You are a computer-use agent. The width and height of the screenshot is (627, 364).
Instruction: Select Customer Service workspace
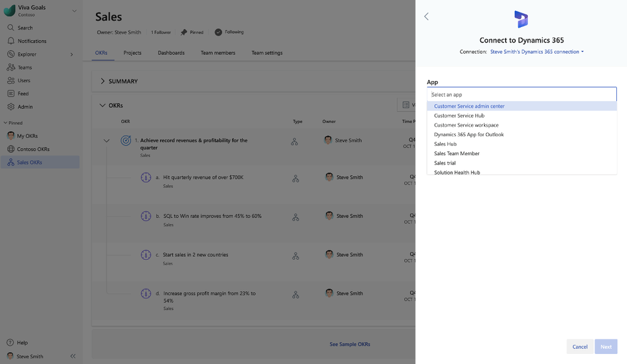(522, 125)
